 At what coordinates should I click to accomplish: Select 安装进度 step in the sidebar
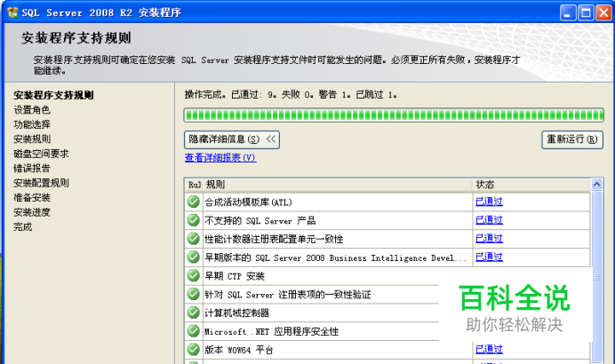[x=32, y=212]
